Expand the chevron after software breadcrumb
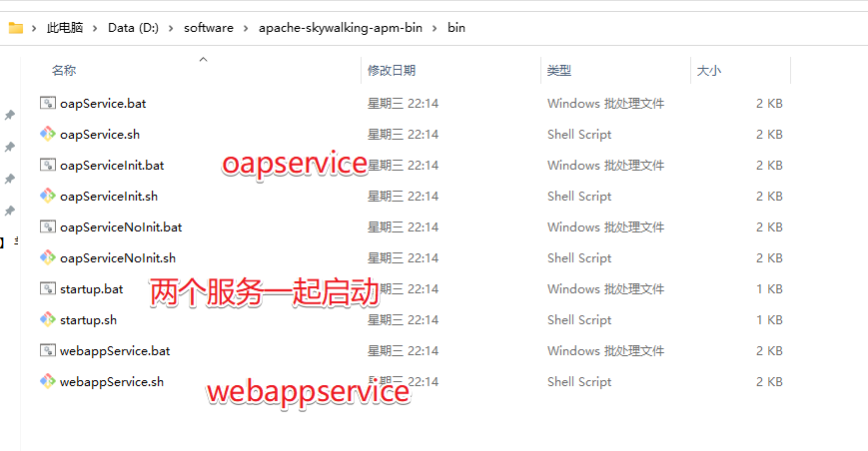This screenshot has width=868, height=451. 246,28
